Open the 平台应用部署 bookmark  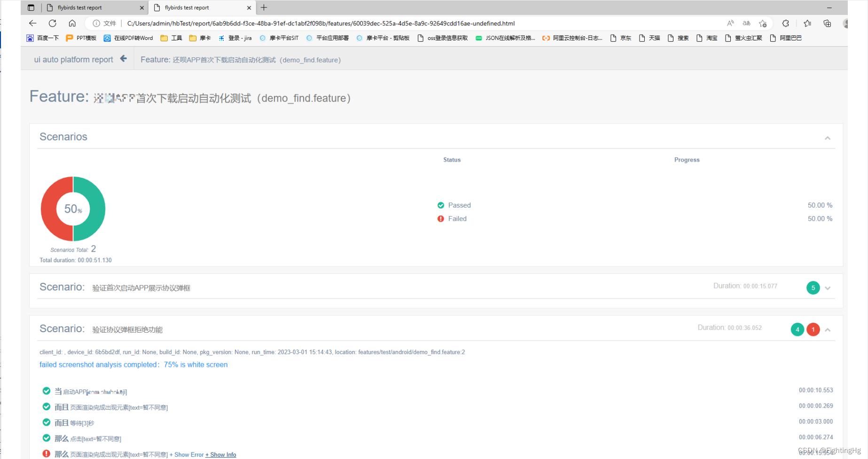tap(328, 38)
